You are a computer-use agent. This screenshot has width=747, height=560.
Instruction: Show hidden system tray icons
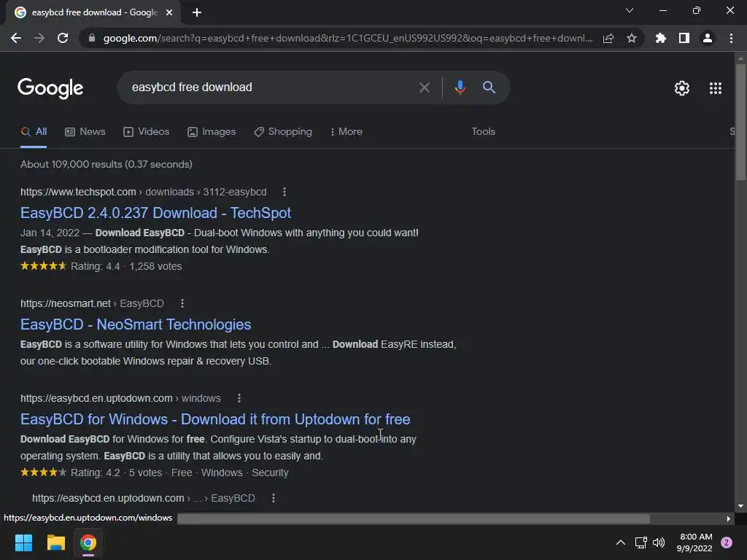(x=621, y=542)
